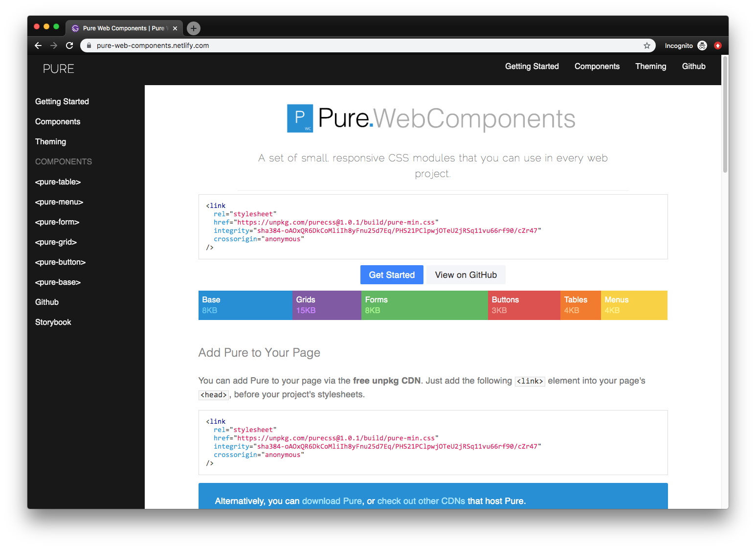756x548 pixels.
Task: Reload the page
Action: coord(69,45)
